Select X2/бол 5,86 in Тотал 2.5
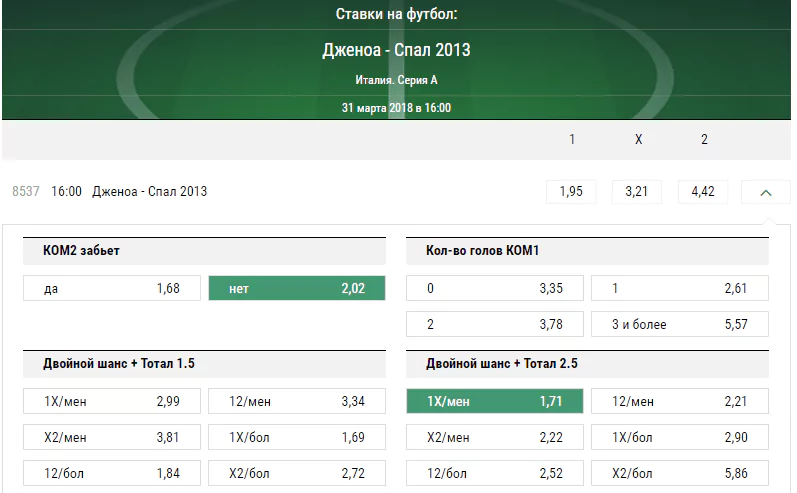797x493 pixels. click(680, 473)
